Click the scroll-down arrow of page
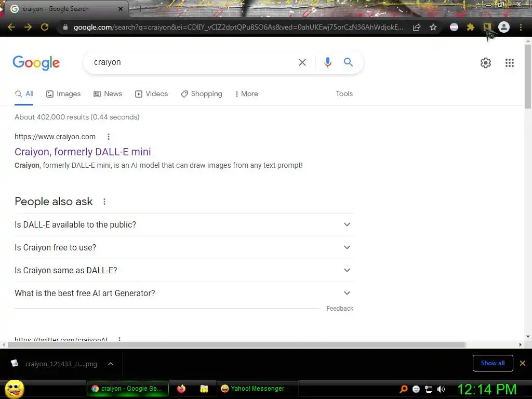The image size is (532, 399). (x=528, y=337)
